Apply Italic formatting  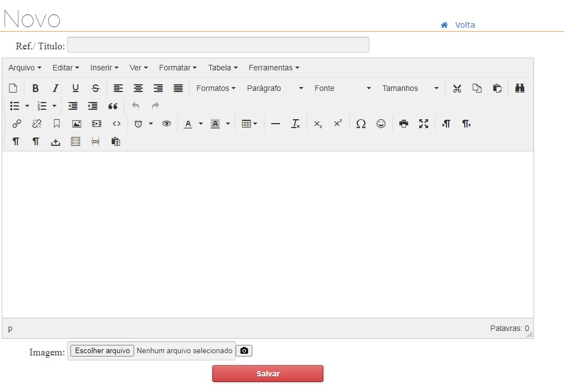pos(55,88)
